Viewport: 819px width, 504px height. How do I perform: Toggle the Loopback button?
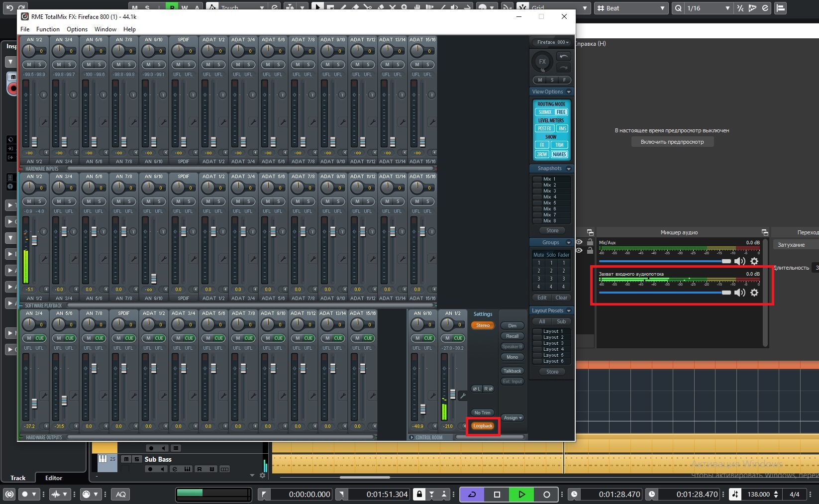point(483,426)
